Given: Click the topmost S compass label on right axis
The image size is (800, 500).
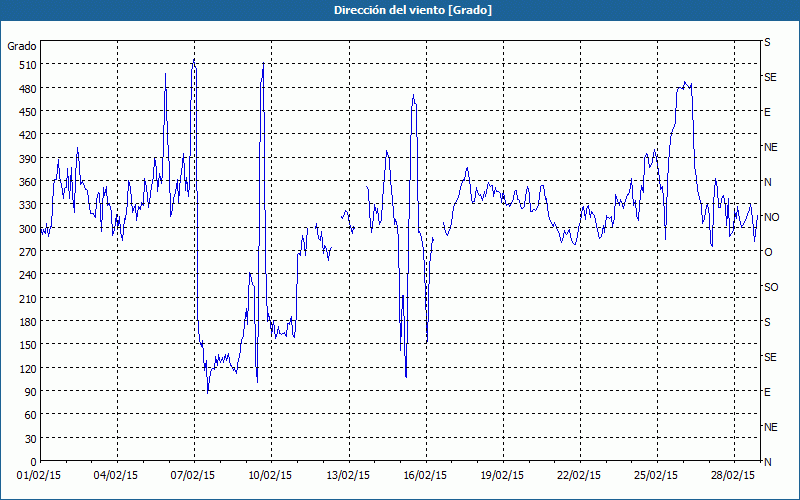Looking at the screenshot, I should 767,43.
